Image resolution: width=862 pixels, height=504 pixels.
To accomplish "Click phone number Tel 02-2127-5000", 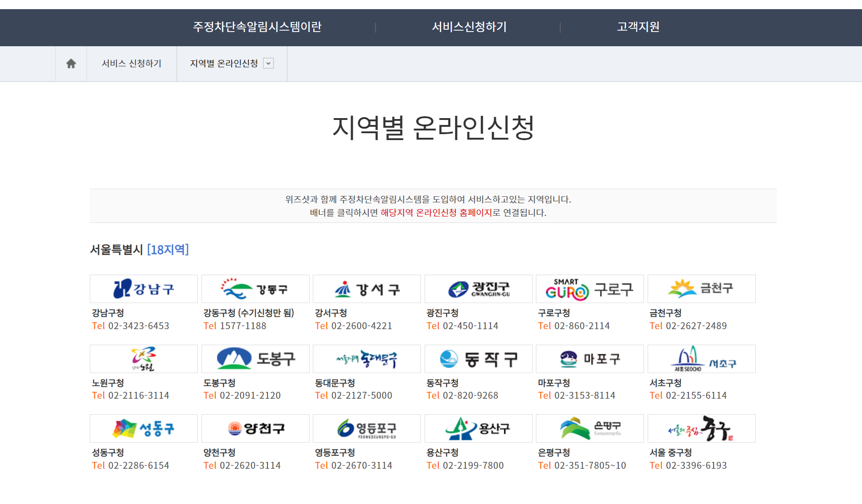I will 354,396.
